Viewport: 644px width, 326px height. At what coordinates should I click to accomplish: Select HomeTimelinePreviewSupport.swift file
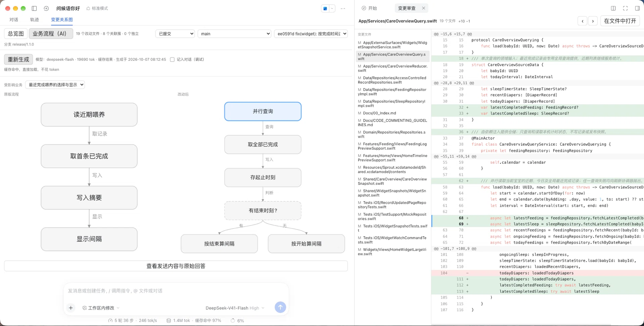click(x=393, y=158)
